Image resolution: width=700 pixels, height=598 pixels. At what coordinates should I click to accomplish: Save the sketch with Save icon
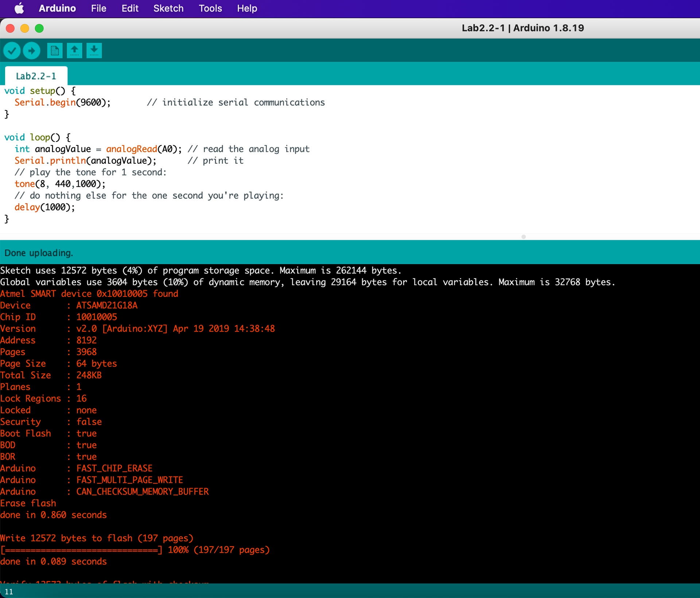pyautogui.click(x=94, y=50)
